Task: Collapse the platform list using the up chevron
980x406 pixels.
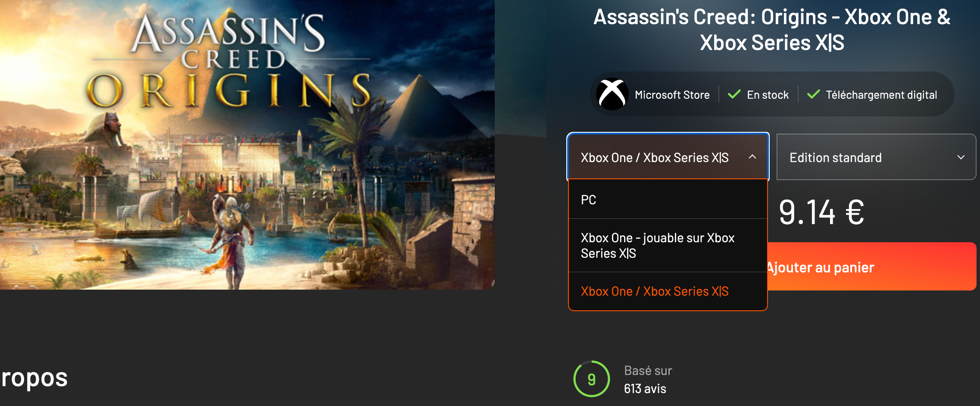Action: pos(752,157)
